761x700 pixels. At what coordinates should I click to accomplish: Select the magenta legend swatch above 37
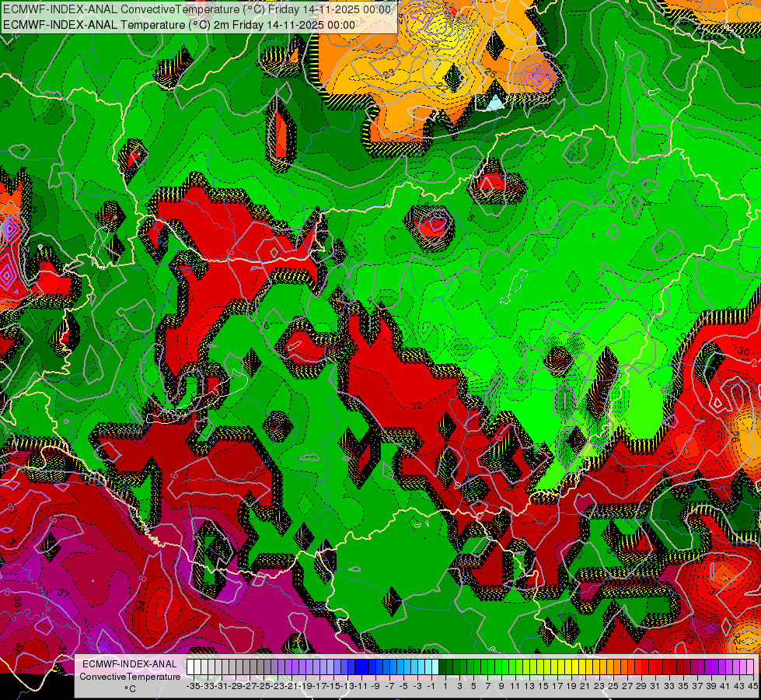[x=694, y=667]
